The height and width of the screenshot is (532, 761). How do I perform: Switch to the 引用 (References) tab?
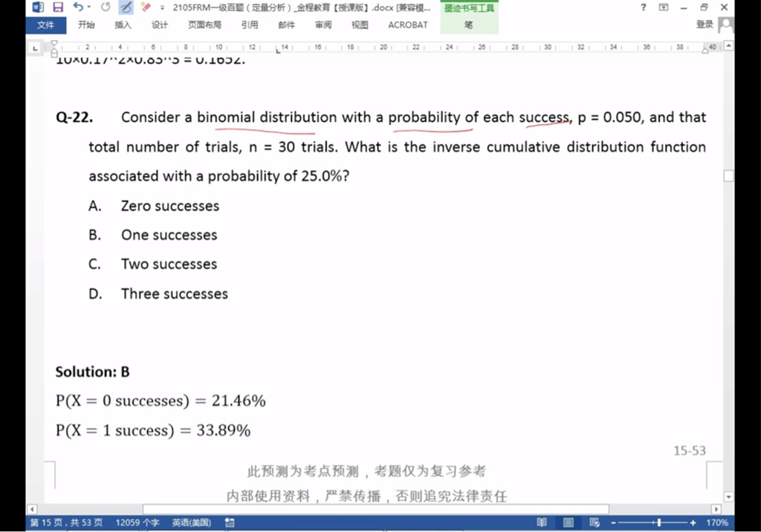pyautogui.click(x=250, y=25)
